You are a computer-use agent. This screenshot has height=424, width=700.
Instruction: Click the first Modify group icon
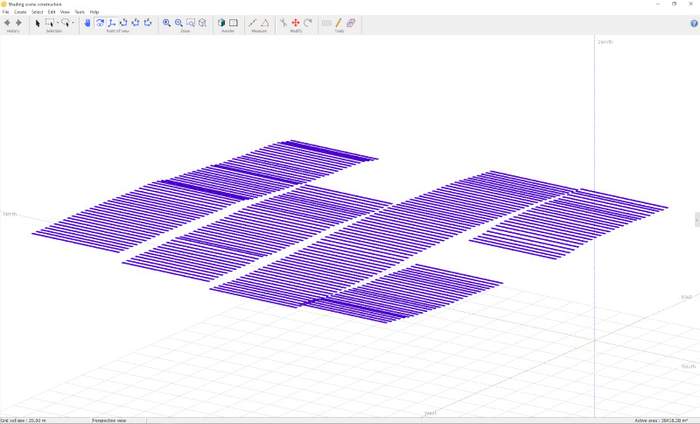(x=283, y=23)
